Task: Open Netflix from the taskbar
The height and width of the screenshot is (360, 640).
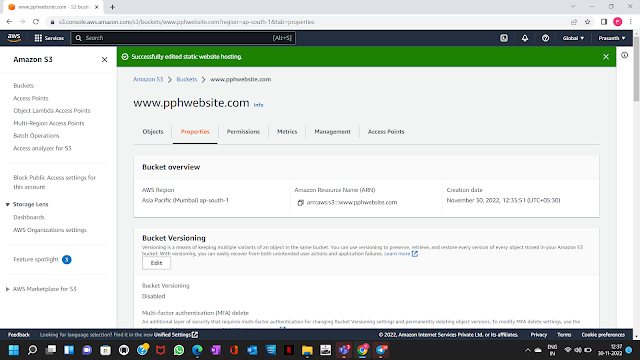Action: [x=289, y=350]
